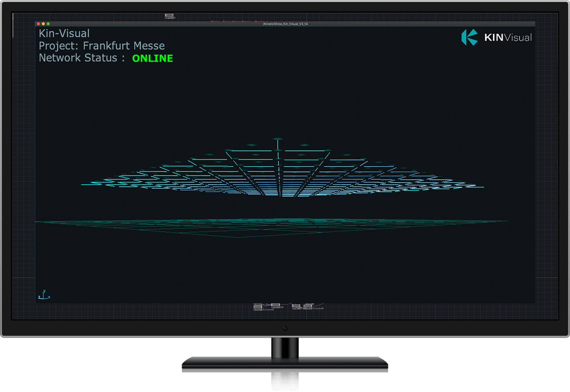Click the pink flag on the select node
570x392 pixels.
[293, 306]
